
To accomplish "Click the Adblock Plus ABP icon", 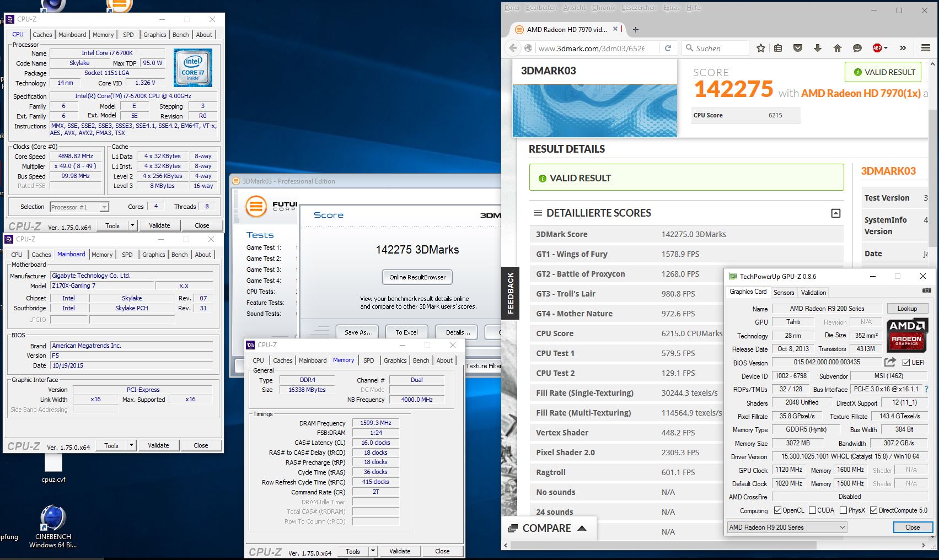I will (877, 48).
